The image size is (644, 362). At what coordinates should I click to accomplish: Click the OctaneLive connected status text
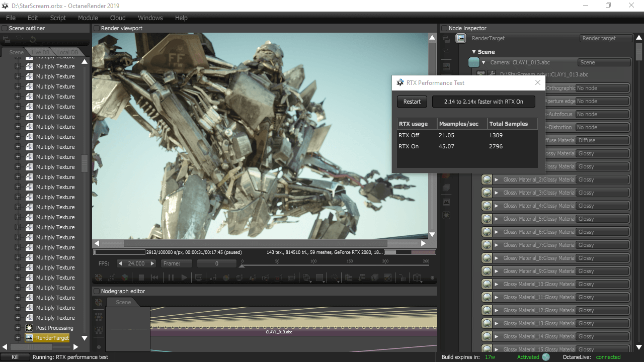coord(608,357)
